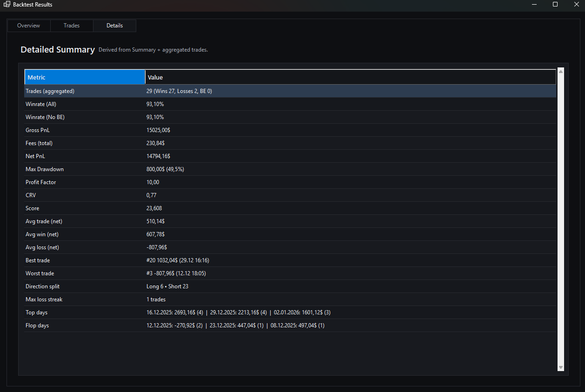Maximize the Backtest Results window

[555, 5]
